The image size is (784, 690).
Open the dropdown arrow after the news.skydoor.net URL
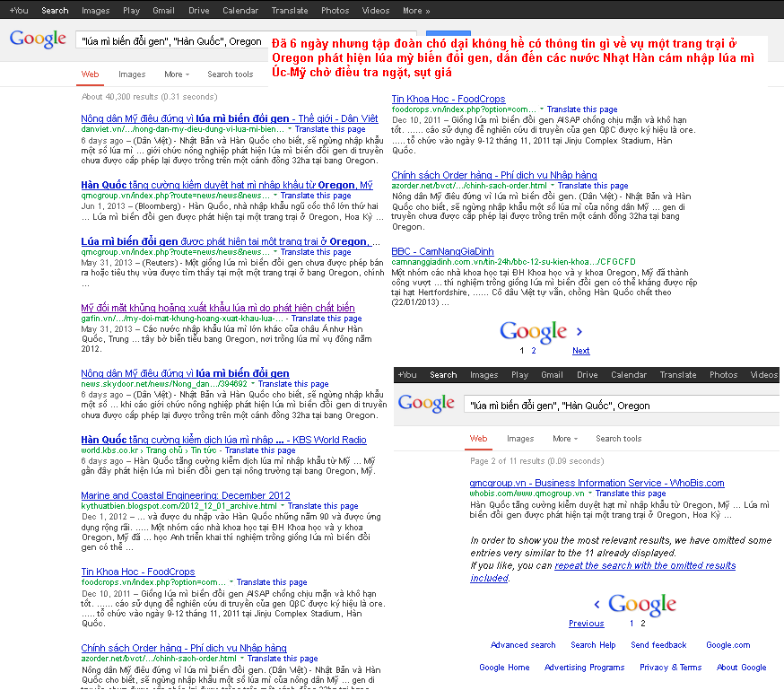253,383
